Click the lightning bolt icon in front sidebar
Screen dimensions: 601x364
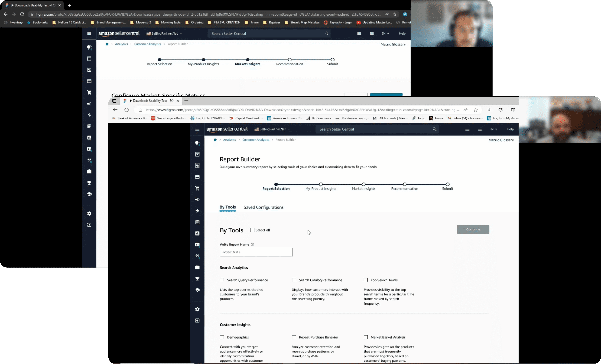pyautogui.click(x=197, y=211)
